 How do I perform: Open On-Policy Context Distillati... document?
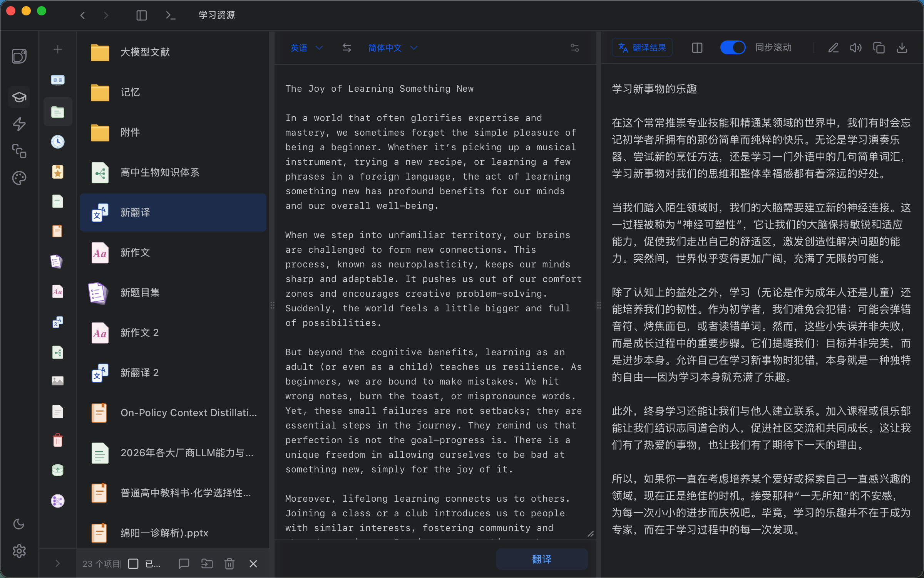point(173,413)
